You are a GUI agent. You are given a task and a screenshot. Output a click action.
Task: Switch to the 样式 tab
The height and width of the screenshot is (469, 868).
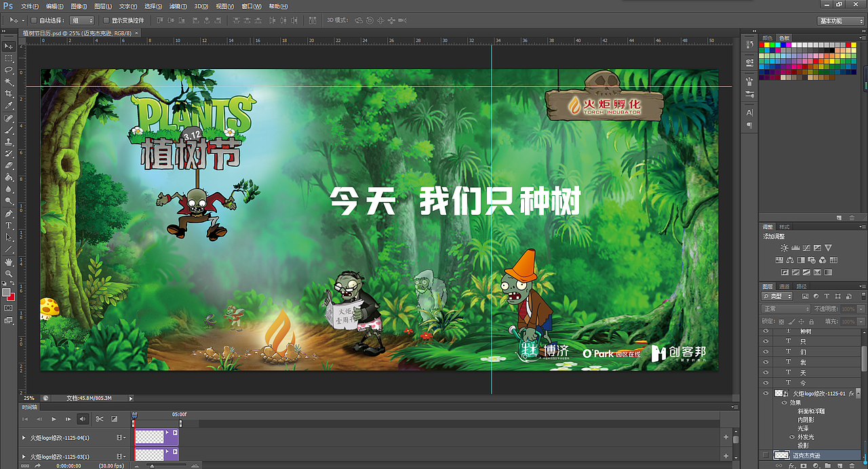click(x=785, y=226)
